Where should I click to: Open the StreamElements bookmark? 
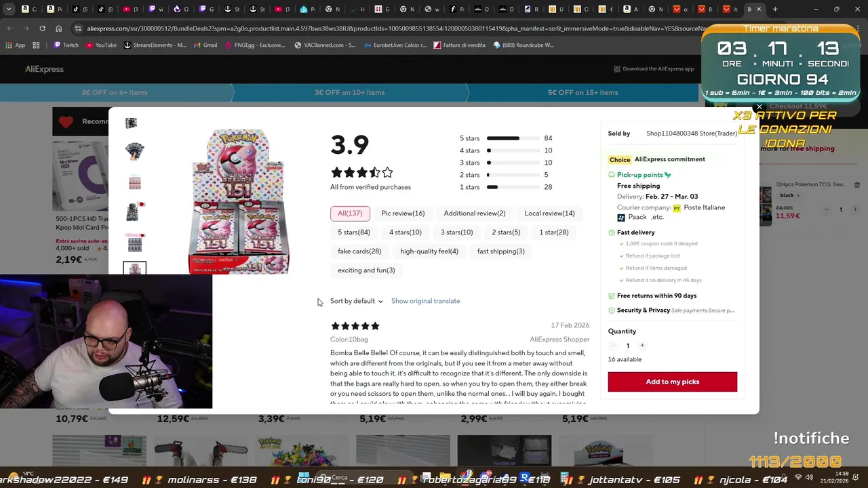coord(154,45)
